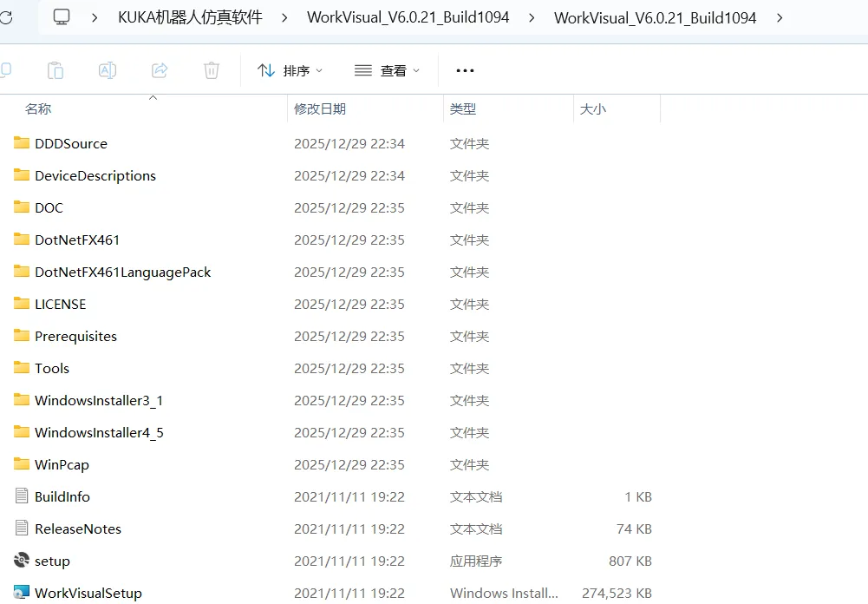Select the setup application name
This screenshot has width=868, height=604.
click(53, 561)
